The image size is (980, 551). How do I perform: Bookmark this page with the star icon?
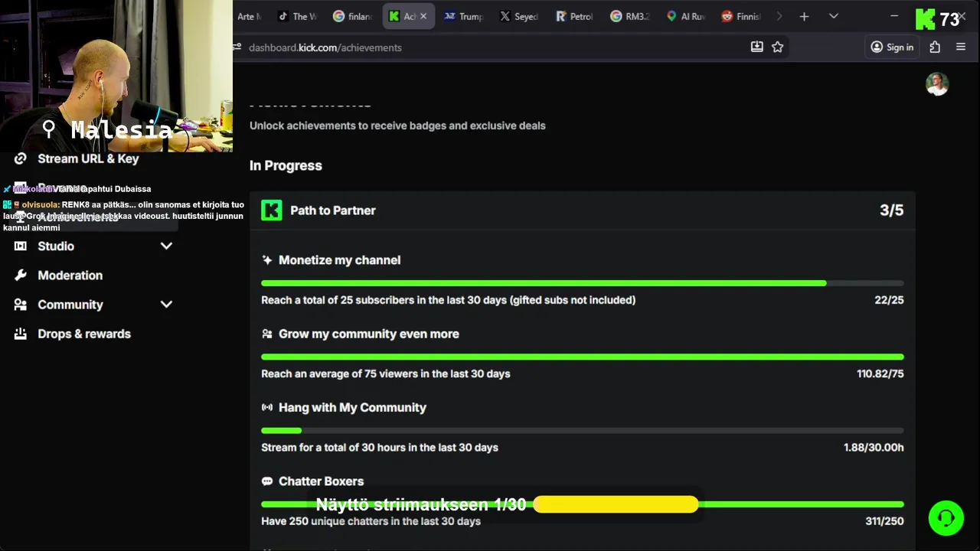[x=778, y=47]
